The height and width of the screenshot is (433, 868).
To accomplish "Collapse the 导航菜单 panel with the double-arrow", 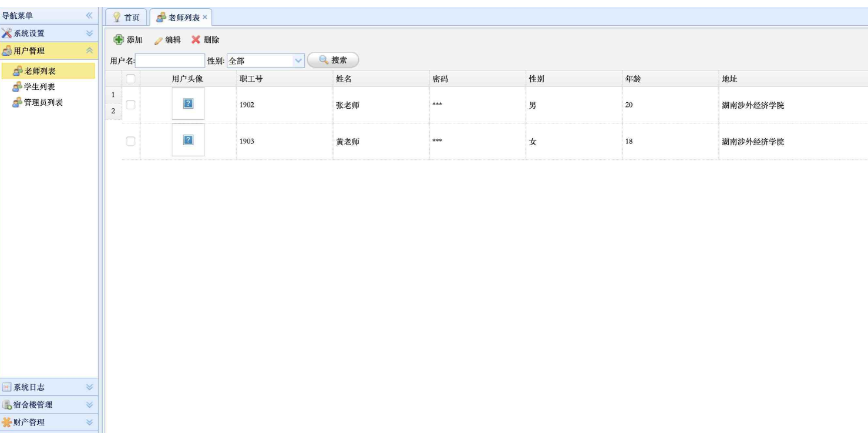I will [x=89, y=15].
